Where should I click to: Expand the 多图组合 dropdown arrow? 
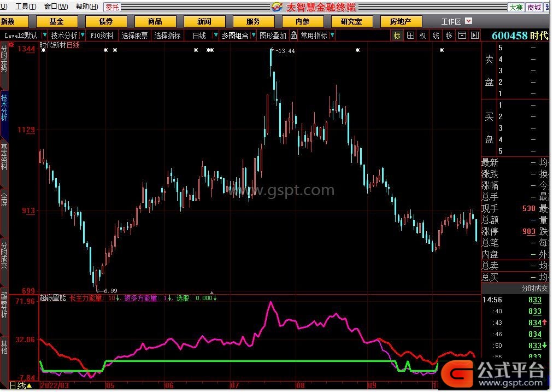point(253,36)
